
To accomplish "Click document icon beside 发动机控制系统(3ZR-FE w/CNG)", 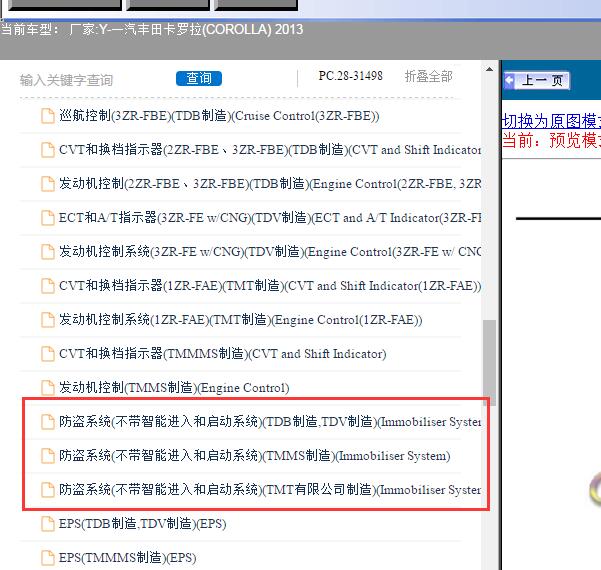I will (48, 252).
